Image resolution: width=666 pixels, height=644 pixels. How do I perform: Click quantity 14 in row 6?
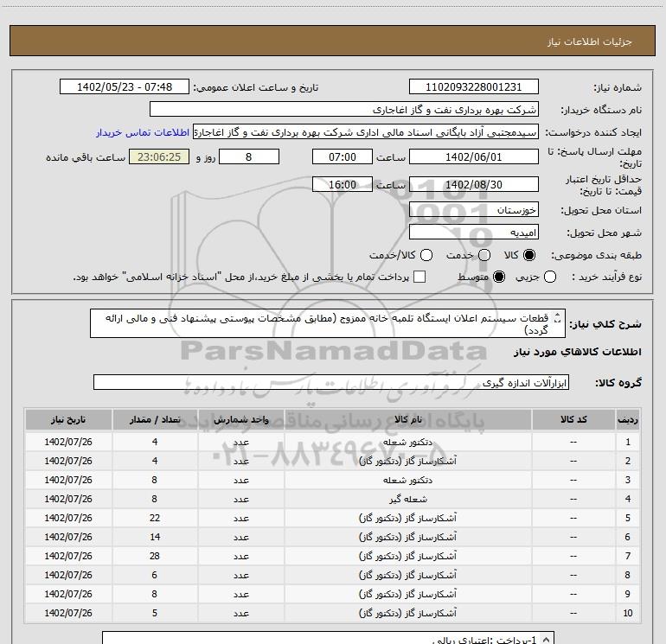[x=155, y=537]
